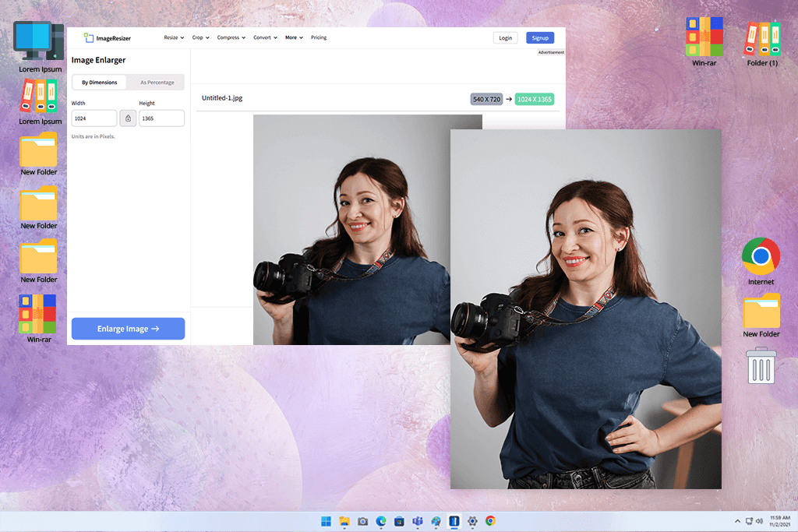Show hidden system tray icons

point(737,521)
